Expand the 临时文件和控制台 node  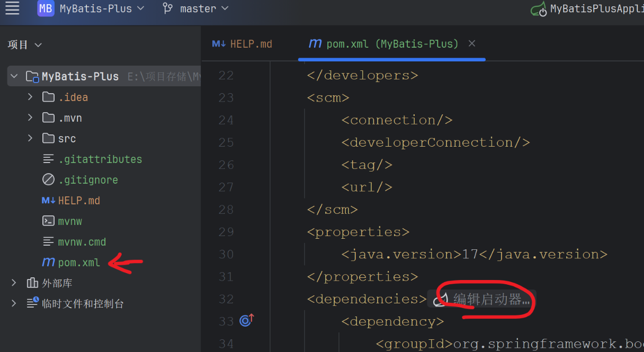coord(14,304)
